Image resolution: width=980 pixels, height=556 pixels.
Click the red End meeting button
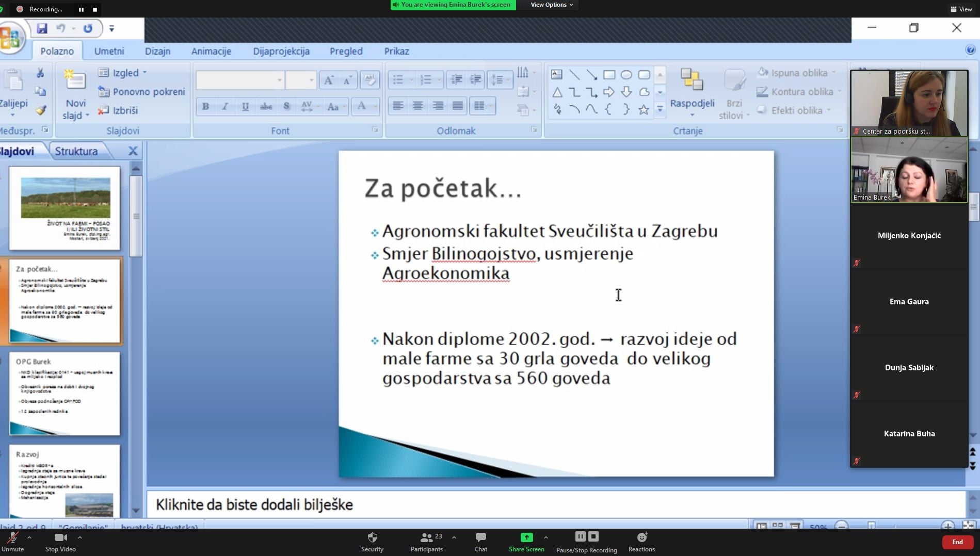957,542
